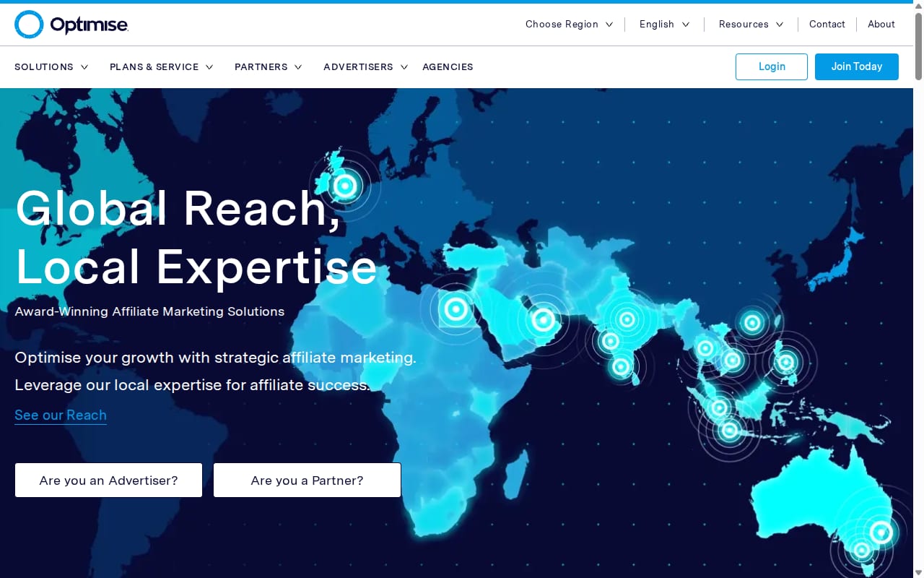This screenshot has width=924, height=578.
Task: Expand the Resources menu
Action: pos(751,25)
